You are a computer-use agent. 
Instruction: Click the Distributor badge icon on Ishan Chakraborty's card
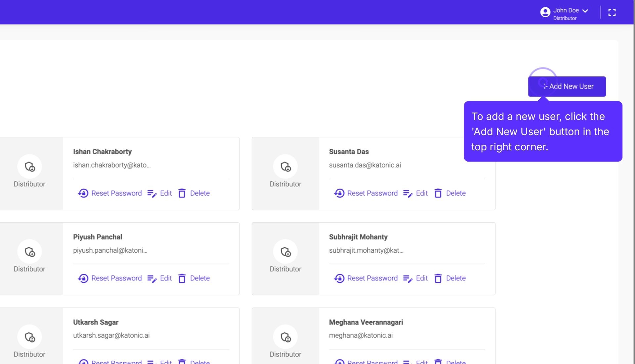tap(29, 166)
